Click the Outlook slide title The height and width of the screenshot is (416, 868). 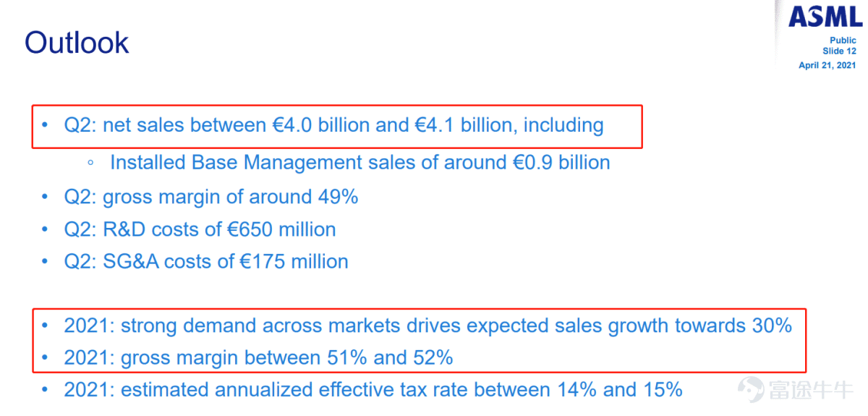[x=77, y=43]
